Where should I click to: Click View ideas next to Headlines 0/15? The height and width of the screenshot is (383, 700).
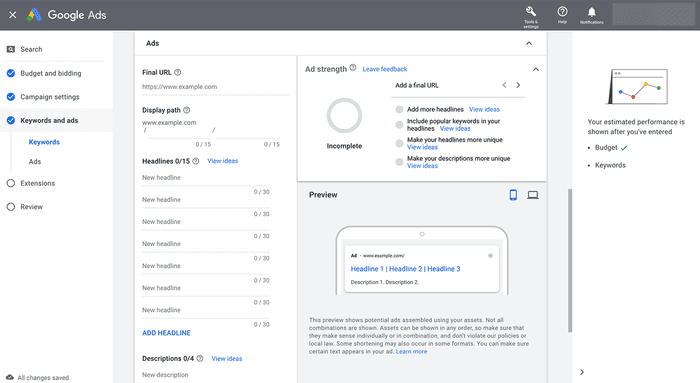223,161
